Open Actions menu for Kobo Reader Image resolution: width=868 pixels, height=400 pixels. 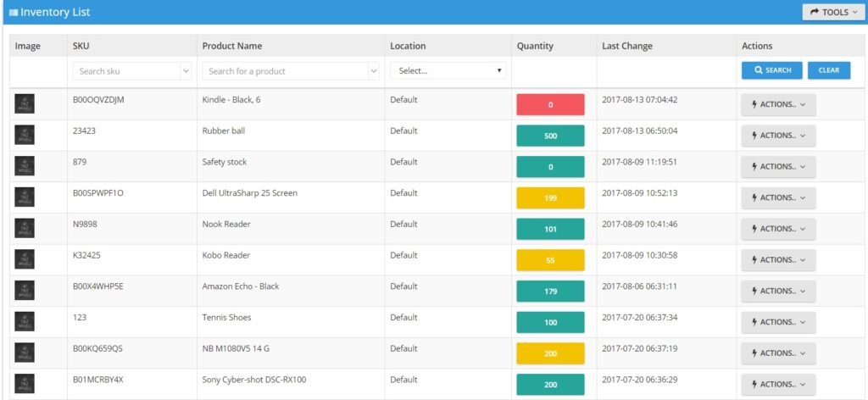coord(778,259)
